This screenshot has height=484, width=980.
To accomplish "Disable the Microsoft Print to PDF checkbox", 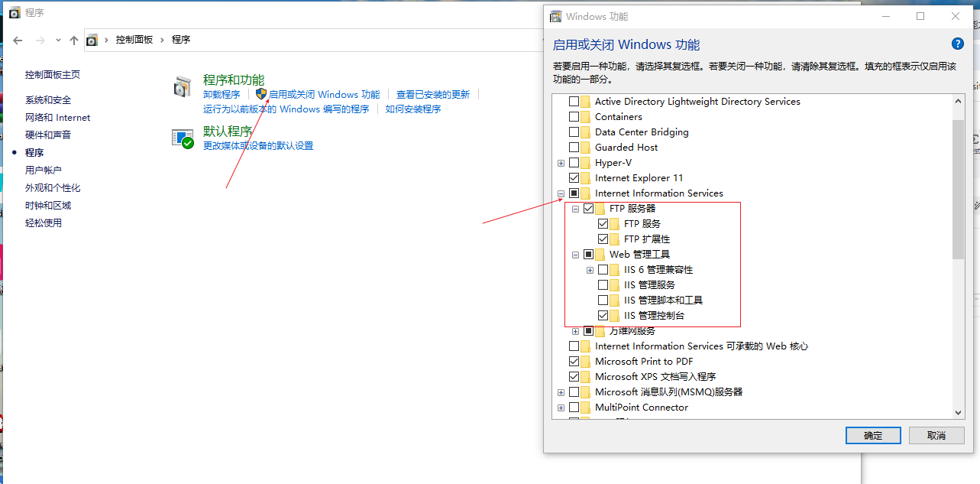I will [x=574, y=362].
